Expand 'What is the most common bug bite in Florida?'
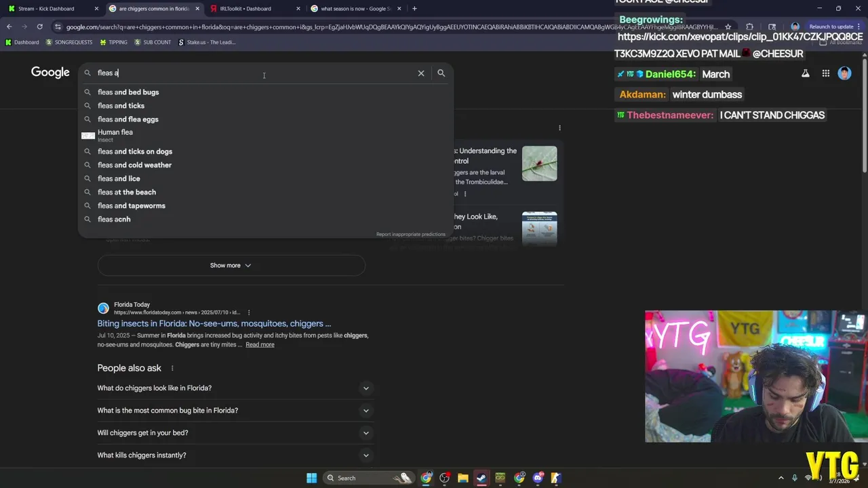This screenshot has width=868, height=488. click(235, 410)
